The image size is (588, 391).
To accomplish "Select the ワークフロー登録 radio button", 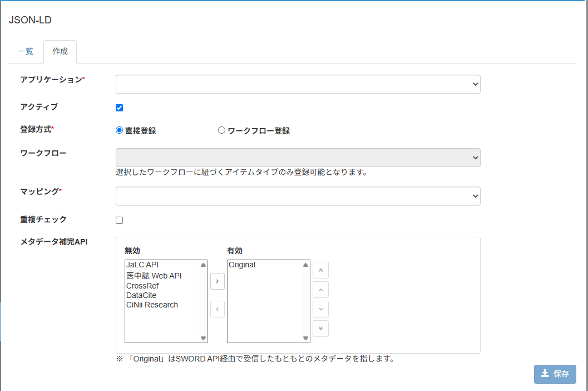I will 221,130.
